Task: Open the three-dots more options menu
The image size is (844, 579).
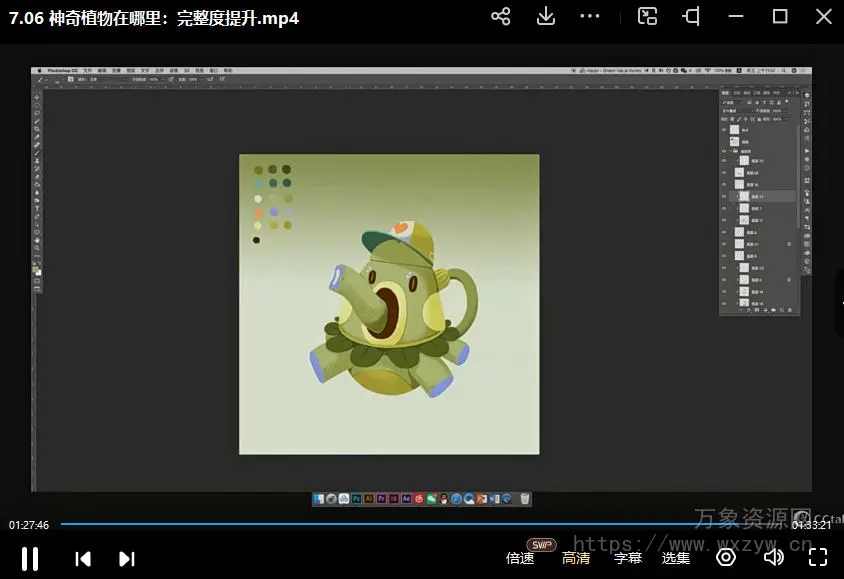Action: click(x=591, y=17)
